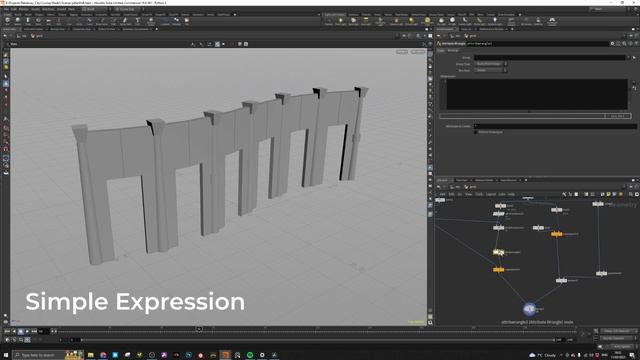The width and height of the screenshot is (640, 360).
Task: Select the Grid shelf tool
Action: tap(48, 21)
